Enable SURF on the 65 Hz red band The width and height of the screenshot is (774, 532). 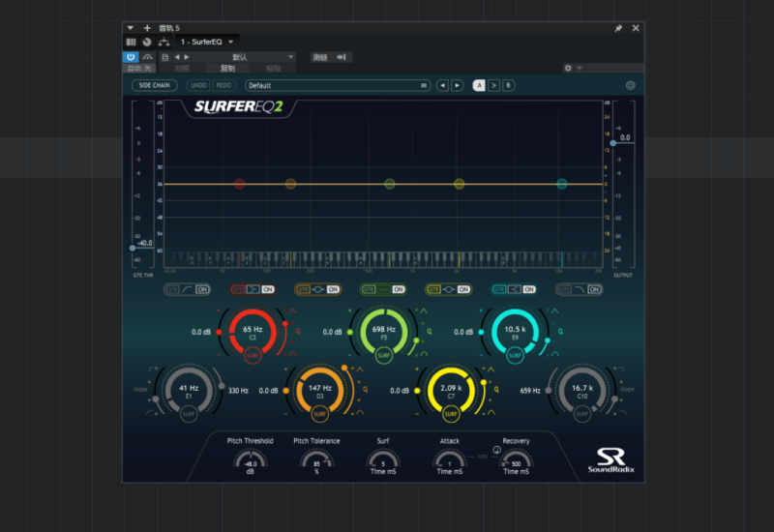[x=253, y=355]
